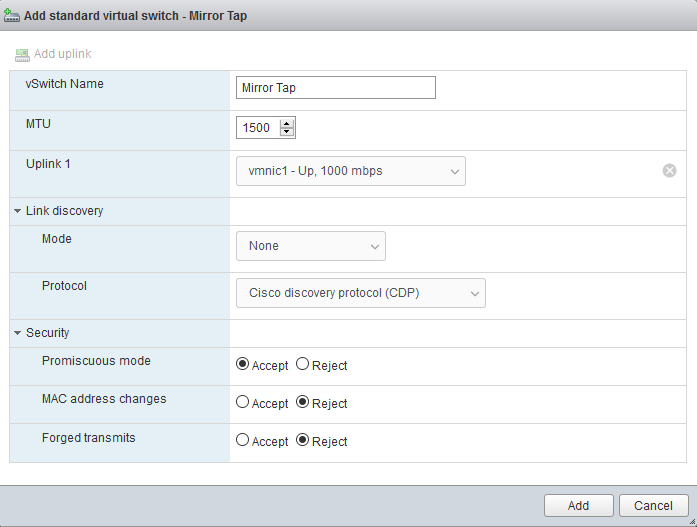697x527 pixels.
Task: Click the Add uplink icon
Action: coord(22,53)
